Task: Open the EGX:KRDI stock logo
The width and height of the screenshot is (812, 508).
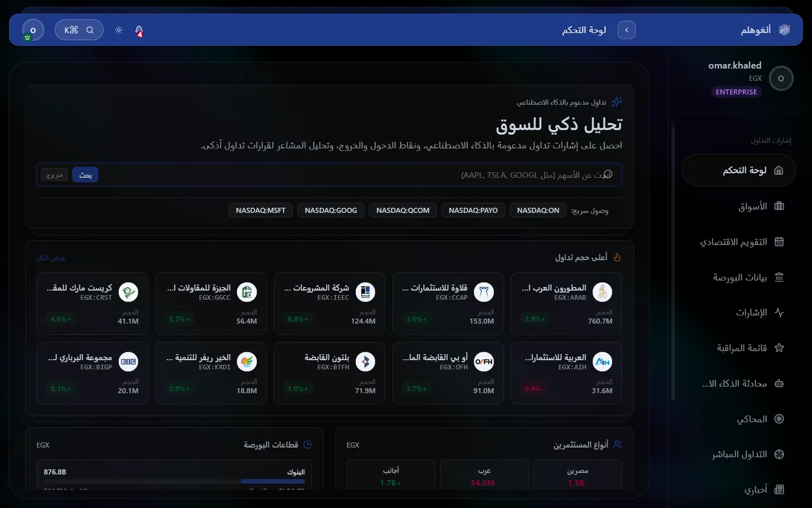Action: click(x=247, y=362)
